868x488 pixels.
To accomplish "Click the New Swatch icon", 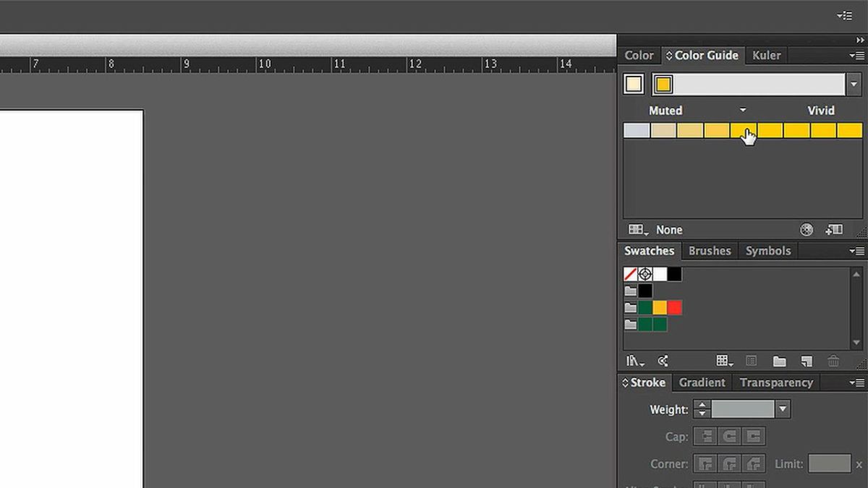I will pyautogui.click(x=807, y=361).
